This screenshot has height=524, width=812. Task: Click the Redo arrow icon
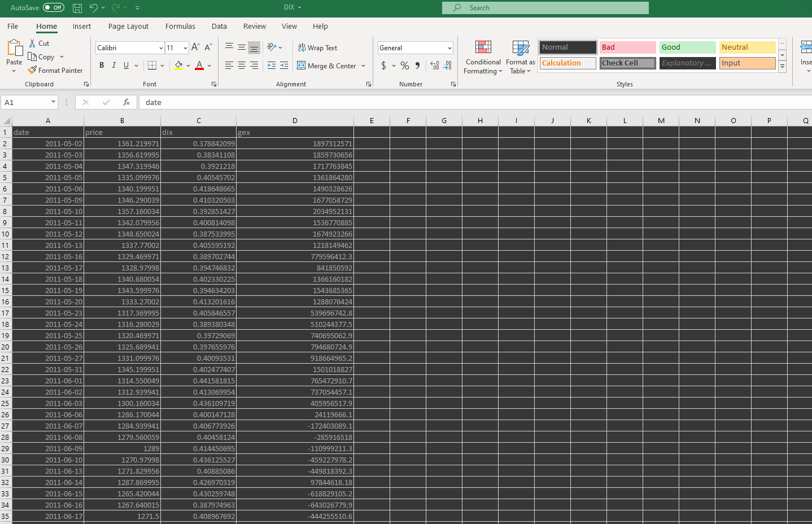tap(116, 8)
